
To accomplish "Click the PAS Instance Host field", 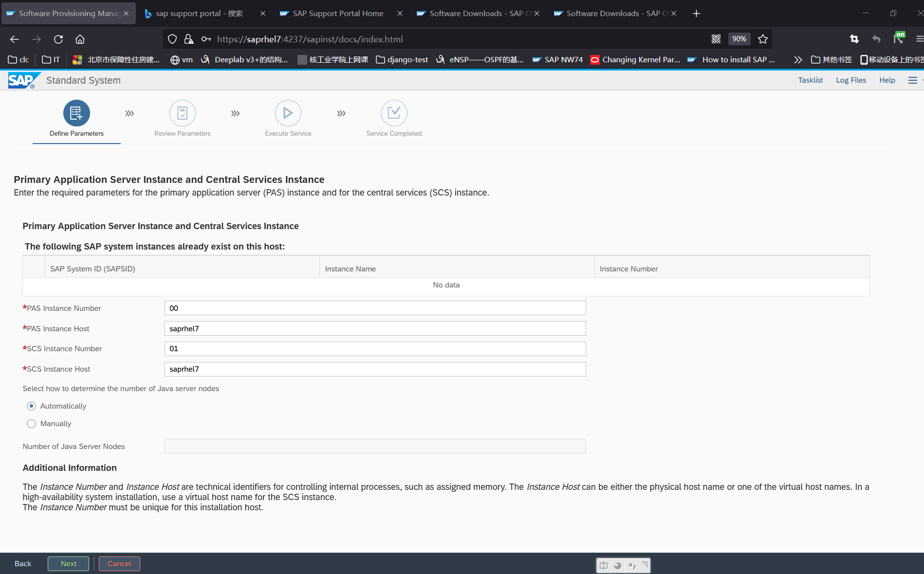I will [375, 328].
